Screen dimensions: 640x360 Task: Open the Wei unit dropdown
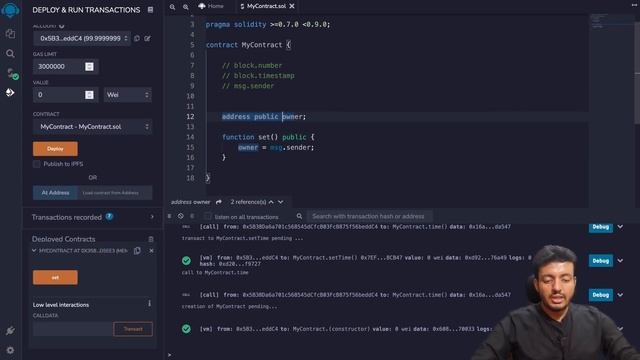coord(127,95)
